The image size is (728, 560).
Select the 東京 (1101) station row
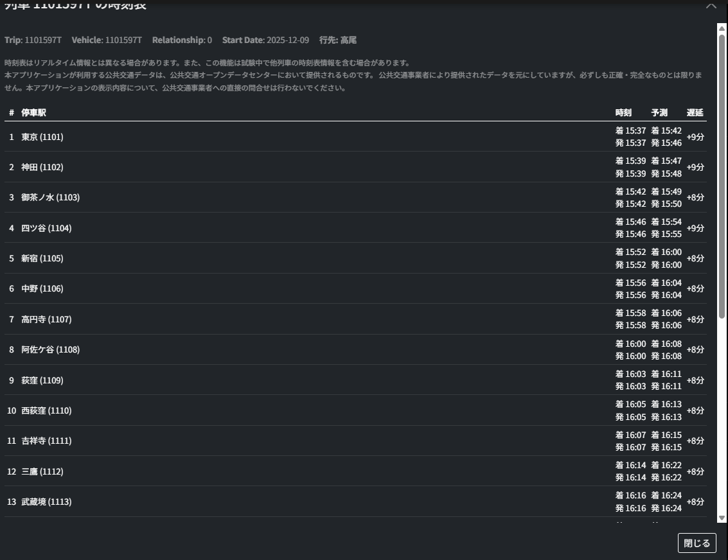(42, 137)
